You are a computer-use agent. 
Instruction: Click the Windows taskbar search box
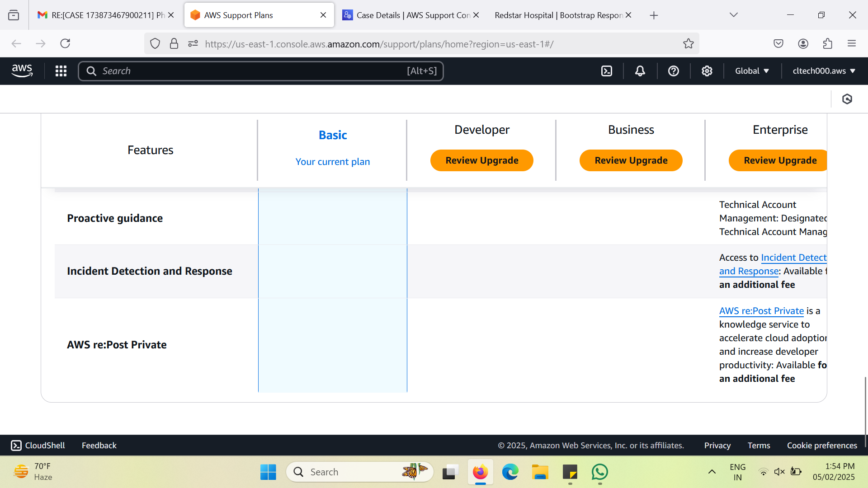tap(359, 472)
